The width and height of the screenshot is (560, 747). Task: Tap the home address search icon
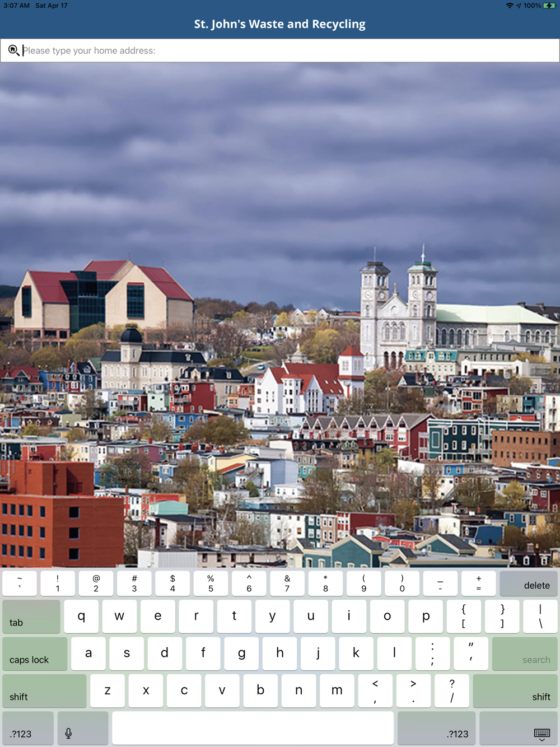(x=13, y=50)
